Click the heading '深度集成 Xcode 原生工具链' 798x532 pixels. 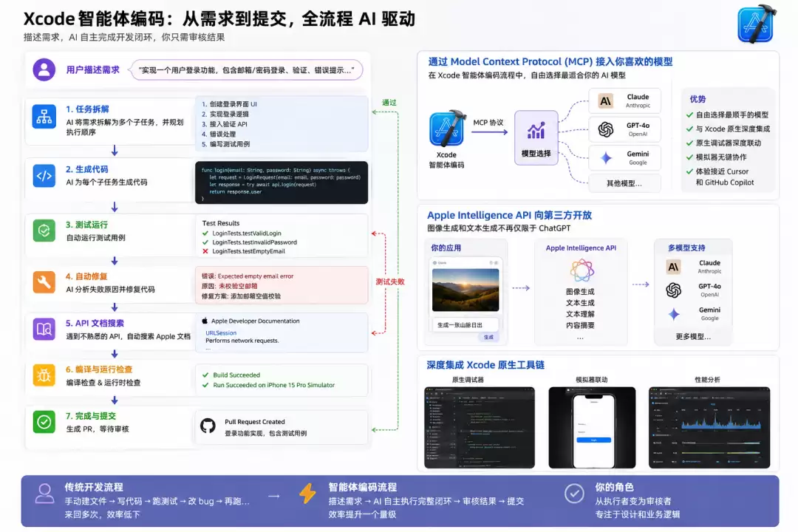pos(485,364)
